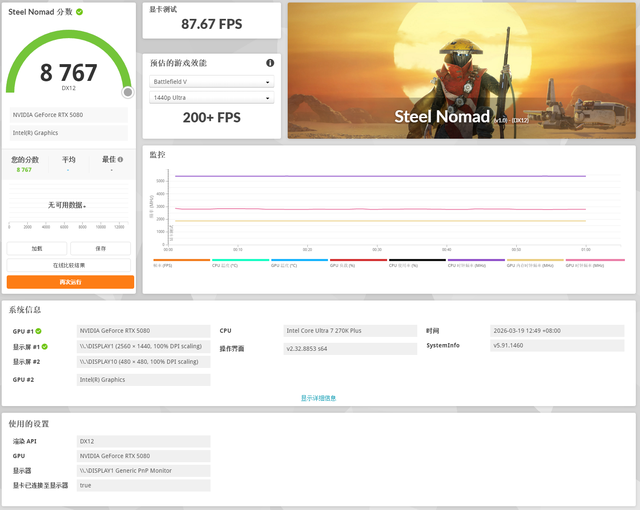Click the DISPLAY1 2560 × 1440 field

pos(144,346)
